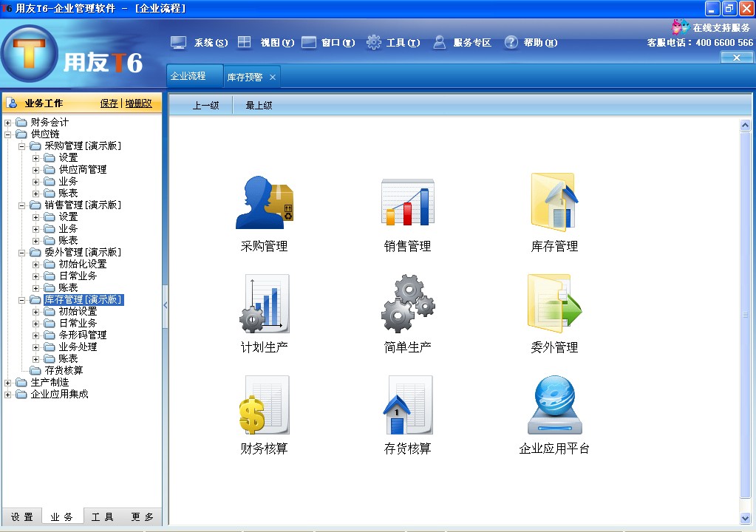Select the 业务 tab at sidebar bottom
756x532 pixels.
tap(62, 517)
